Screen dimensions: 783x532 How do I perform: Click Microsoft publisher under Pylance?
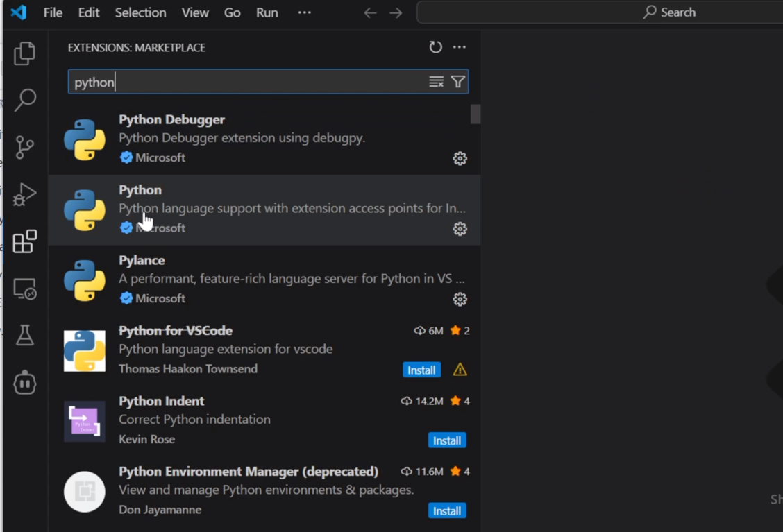[160, 298]
